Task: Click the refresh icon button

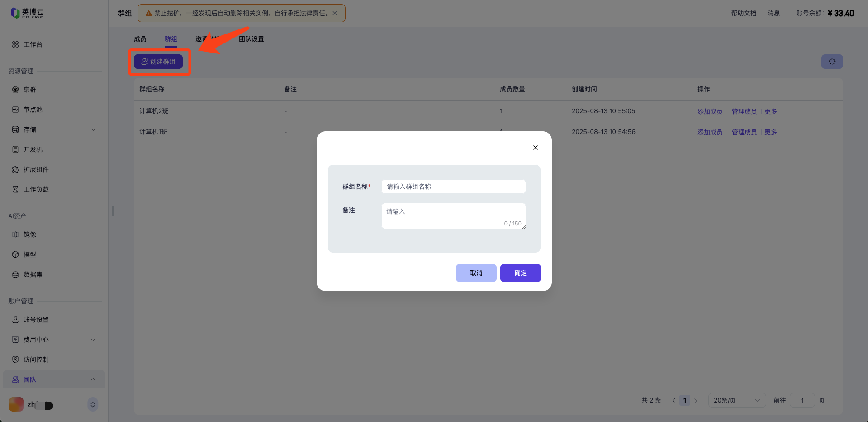Action: 832,62
